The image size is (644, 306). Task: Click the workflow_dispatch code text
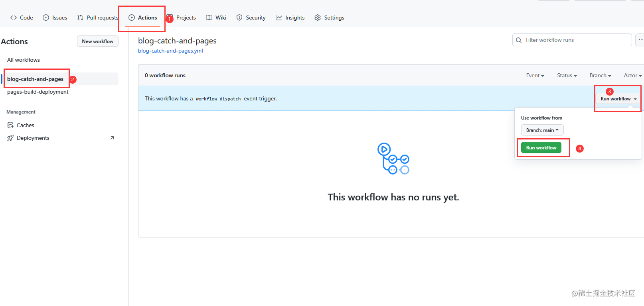(218, 99)
